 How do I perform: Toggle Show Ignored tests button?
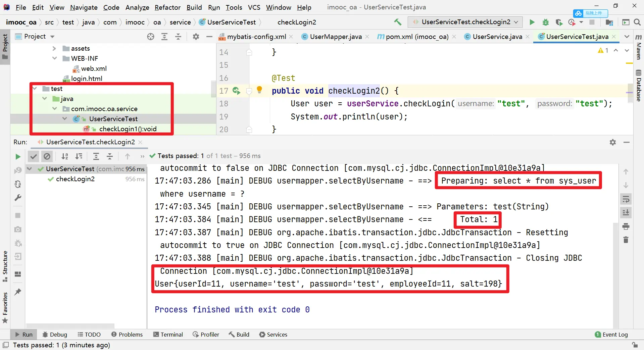point(47,156)
